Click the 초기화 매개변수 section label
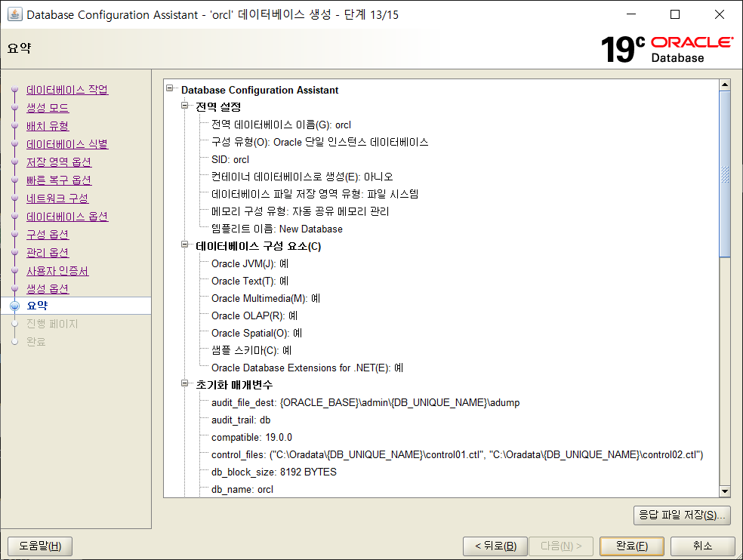 (x=235, y=385)
